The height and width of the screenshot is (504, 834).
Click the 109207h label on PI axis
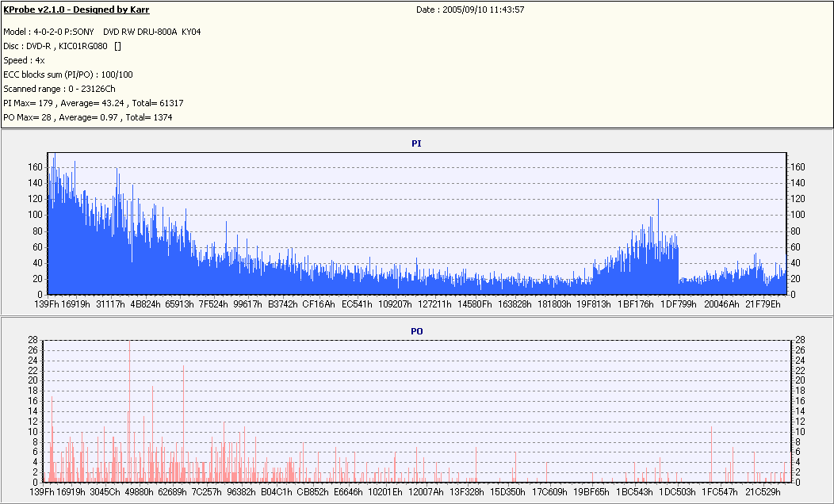click(x=394, y=304)
